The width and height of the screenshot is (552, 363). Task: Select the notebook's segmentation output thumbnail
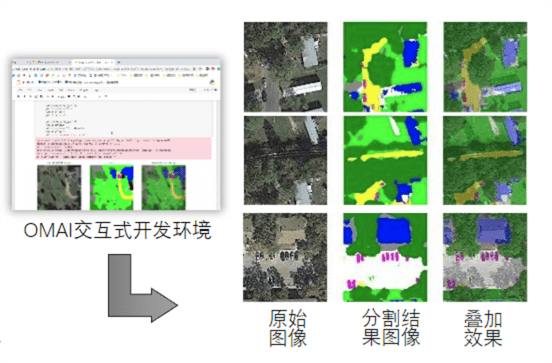point(112,187)
